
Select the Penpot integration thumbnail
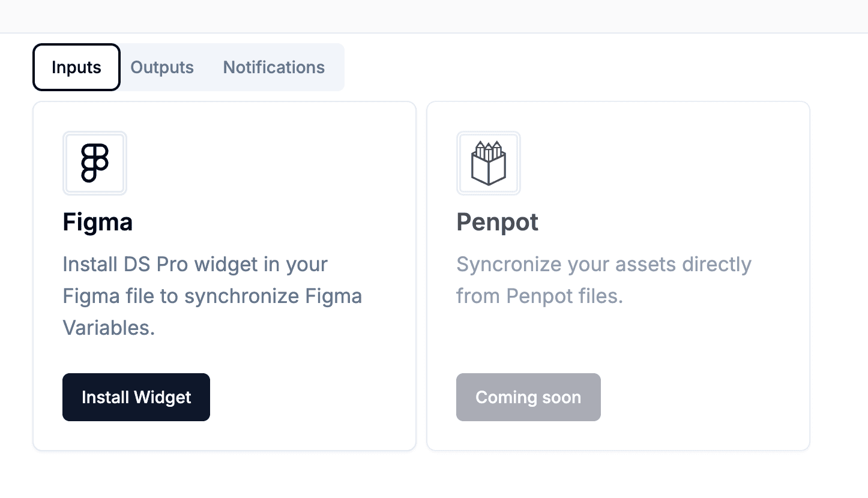pyautogui.click(x=488, y=163)
